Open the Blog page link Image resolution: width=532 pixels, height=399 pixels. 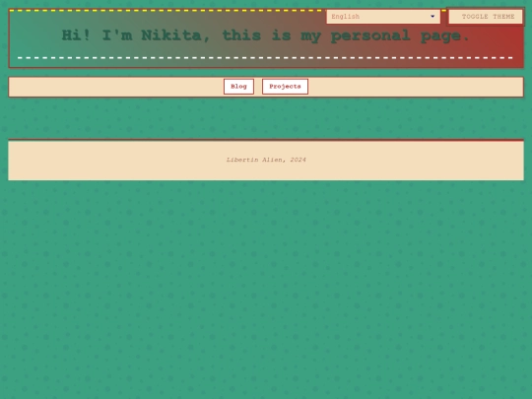(238, 87)
